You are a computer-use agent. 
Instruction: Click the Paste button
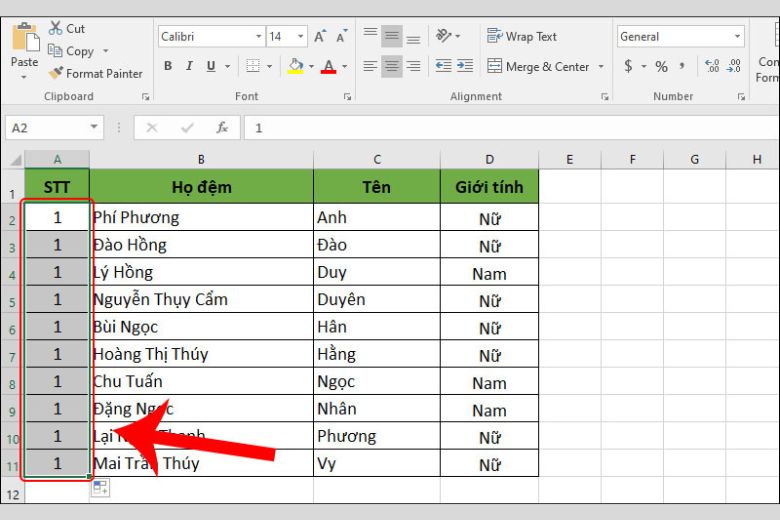point(24,50)
